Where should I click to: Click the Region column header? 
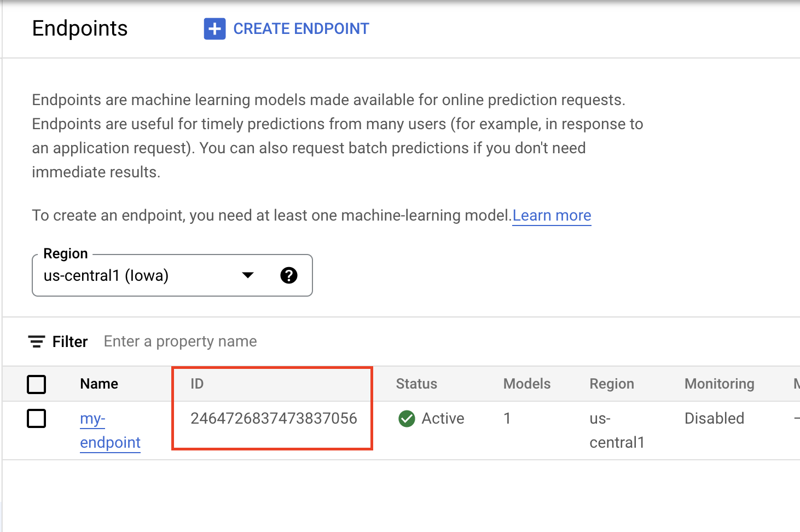click(x=611, y=384)
